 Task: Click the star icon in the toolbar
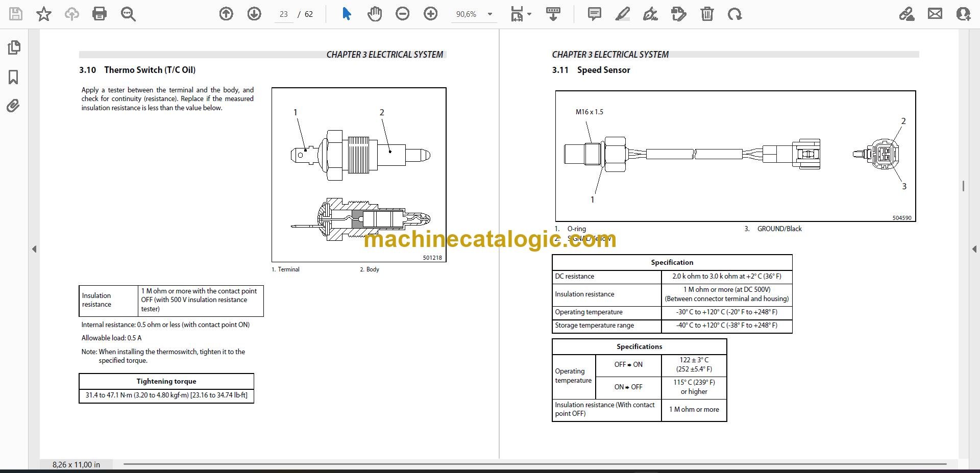[x=44, y=14]
